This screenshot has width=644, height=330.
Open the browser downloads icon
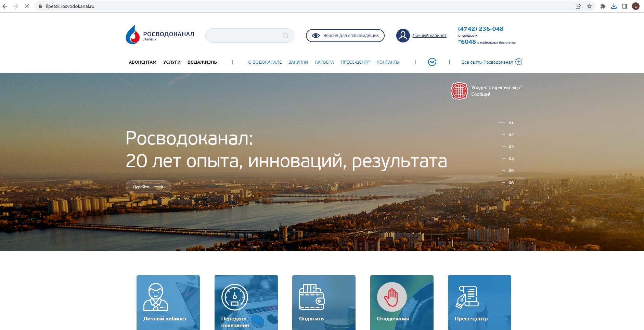click(614, 6)
